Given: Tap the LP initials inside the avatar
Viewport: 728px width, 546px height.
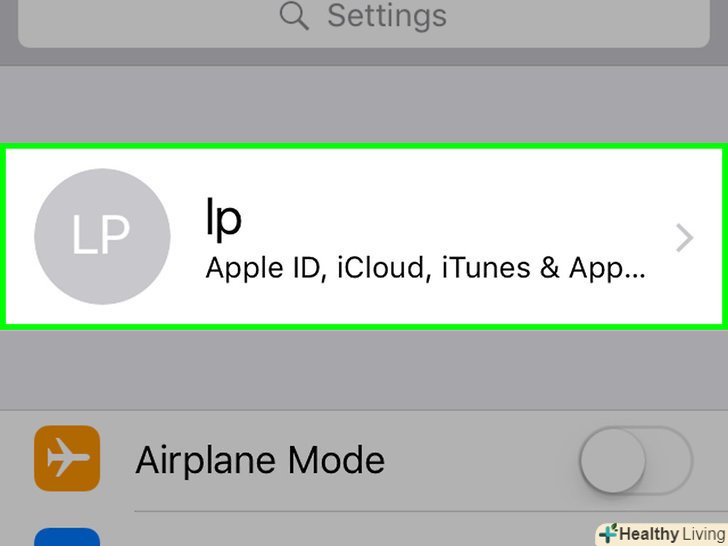Looking at the screenshot, I should (x=101, y=236).
